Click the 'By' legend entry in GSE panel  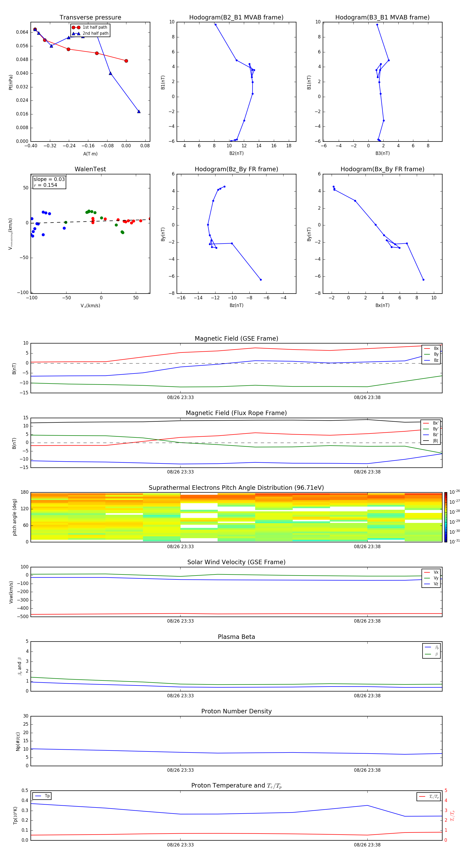click(431, 354)
